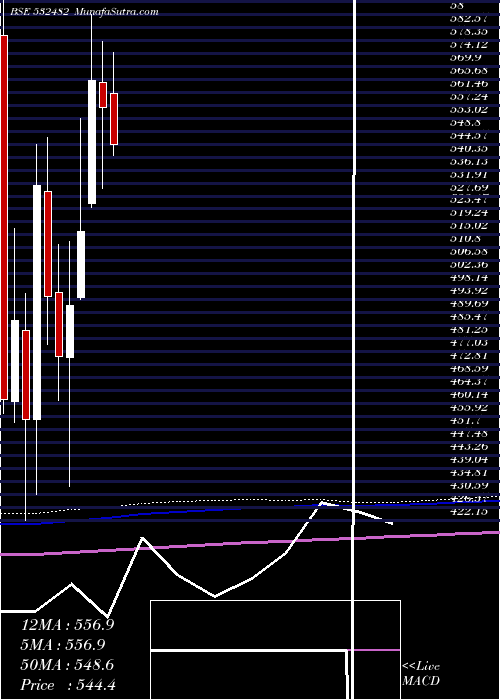Click the 561.46 price axis label

(x=469, y=83)
